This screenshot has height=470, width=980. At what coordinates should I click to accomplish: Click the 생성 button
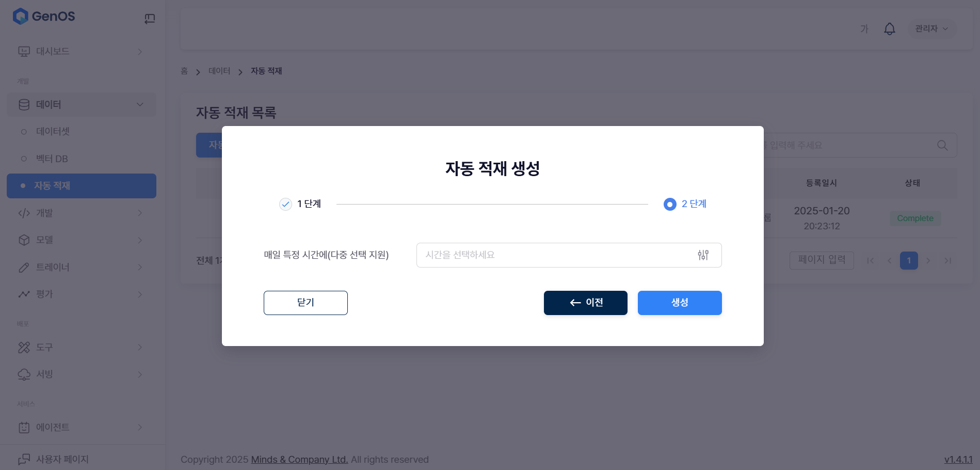click(x=679, y=303)
